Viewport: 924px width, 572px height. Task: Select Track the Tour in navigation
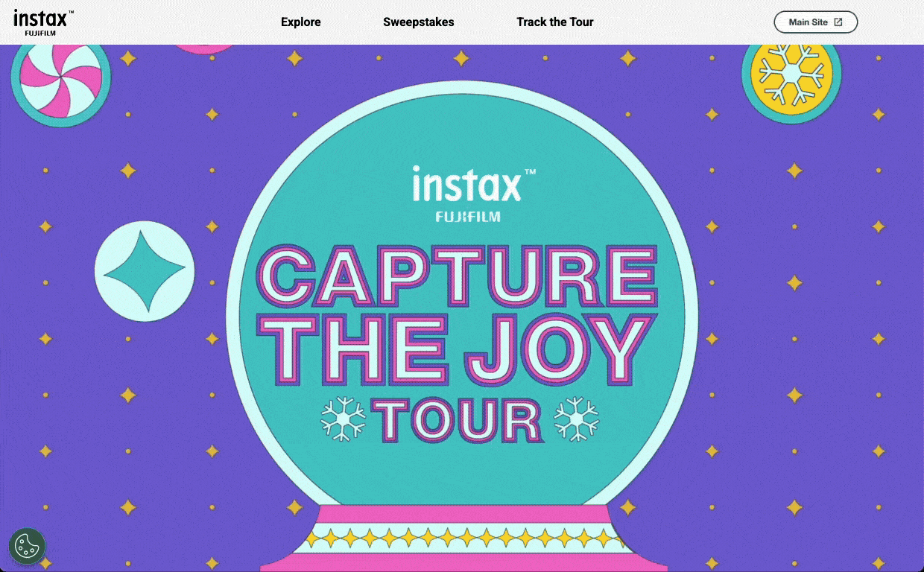[x=555, y=22]
